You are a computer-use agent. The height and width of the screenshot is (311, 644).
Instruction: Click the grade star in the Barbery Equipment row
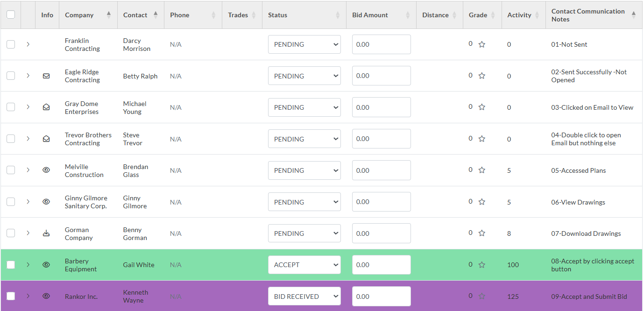(x=482, y=265)
